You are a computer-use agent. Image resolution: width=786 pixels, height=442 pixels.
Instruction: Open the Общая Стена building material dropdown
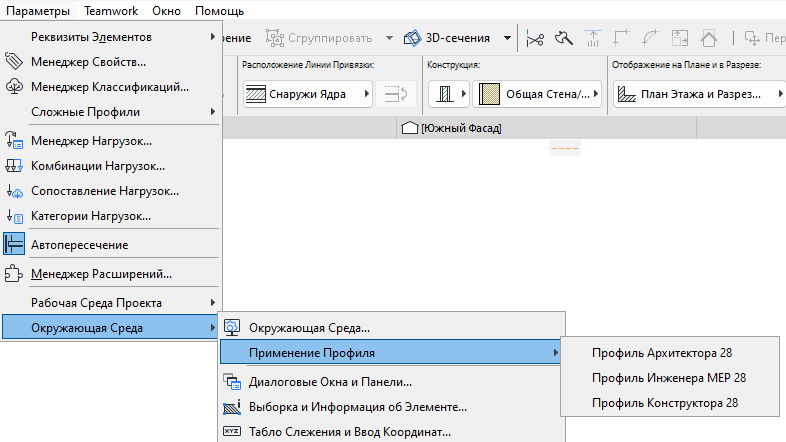click(x=537, y=94)
